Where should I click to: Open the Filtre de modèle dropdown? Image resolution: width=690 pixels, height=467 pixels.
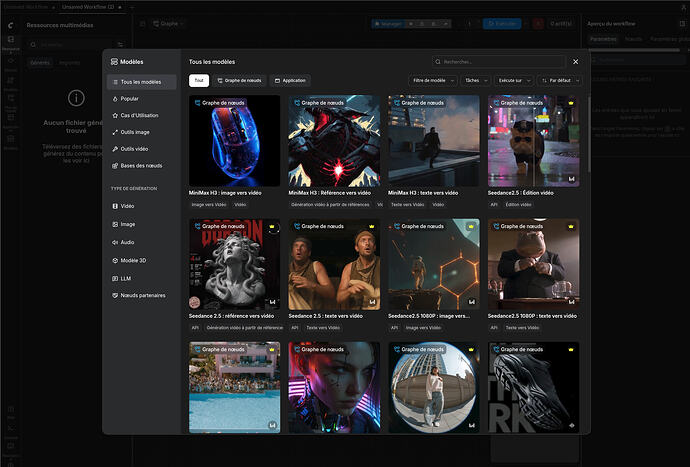click(x=433, y=81)
